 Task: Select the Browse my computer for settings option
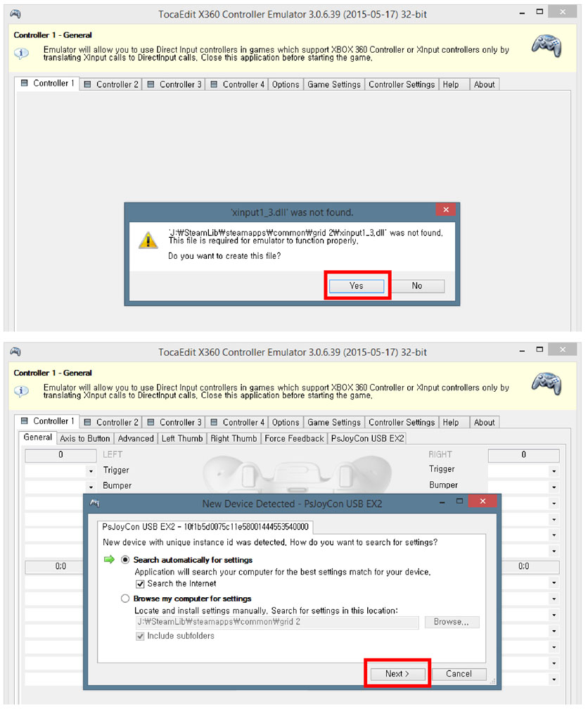[x=125, y=599]
